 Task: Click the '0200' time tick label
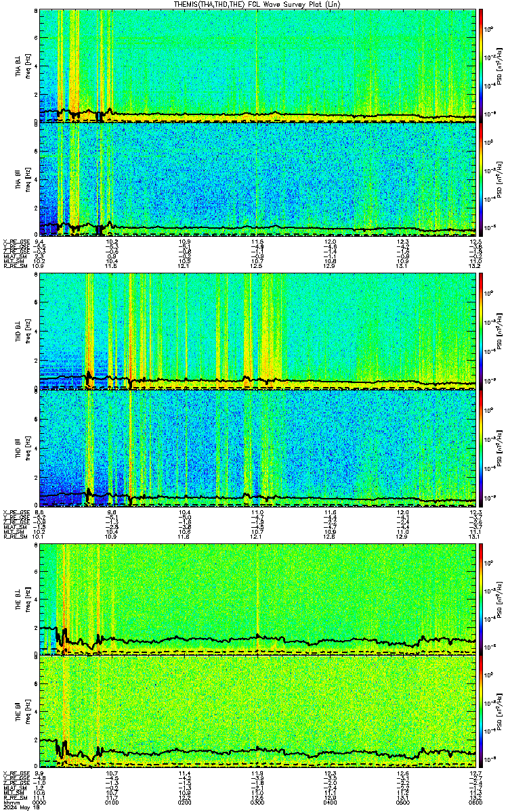point(185,802)
